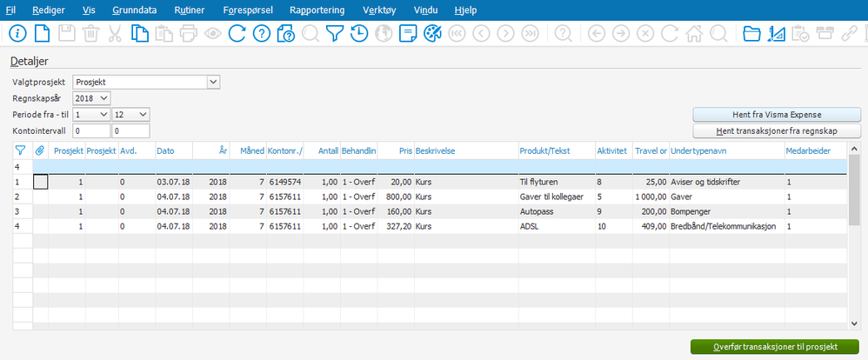Click the filter funnel toolbar icon
This screenshot has width=868, height=360.
[x=334, y=34]
